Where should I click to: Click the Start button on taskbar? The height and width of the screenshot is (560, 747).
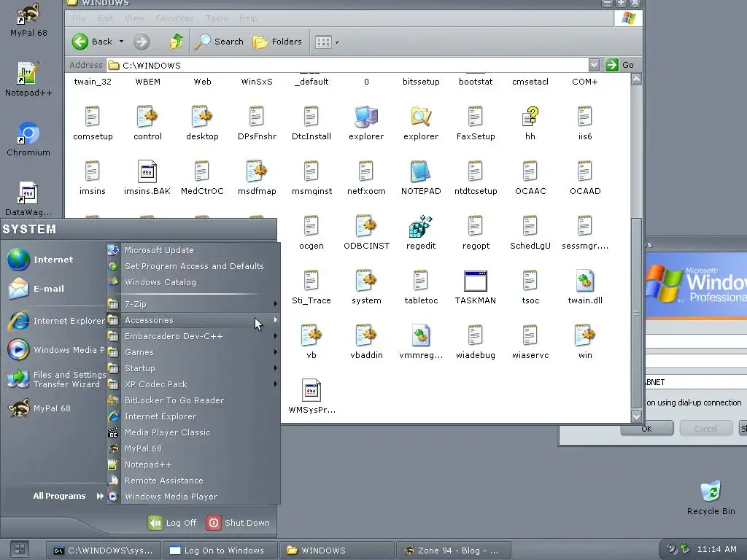(x=20, y=550)
